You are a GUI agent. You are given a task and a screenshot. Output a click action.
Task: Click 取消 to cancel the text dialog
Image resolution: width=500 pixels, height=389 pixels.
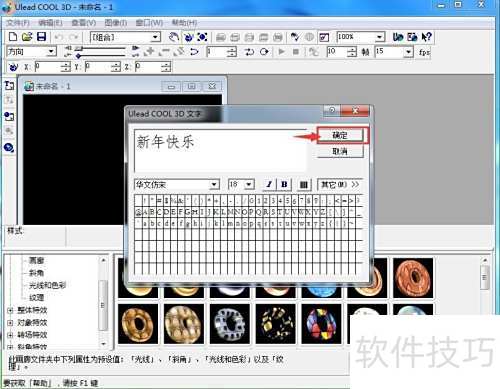pos(340,151)
